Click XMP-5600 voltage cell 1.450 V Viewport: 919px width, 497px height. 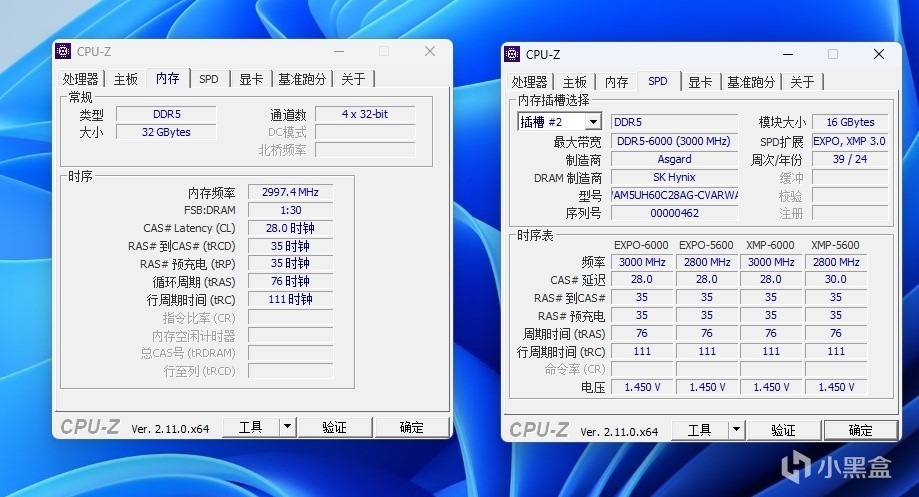[835, 387]
